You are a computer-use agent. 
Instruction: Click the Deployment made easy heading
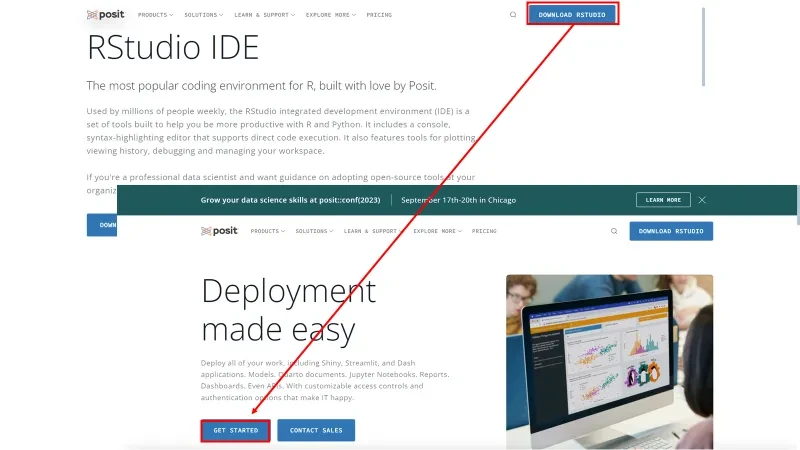coord(288,310)
